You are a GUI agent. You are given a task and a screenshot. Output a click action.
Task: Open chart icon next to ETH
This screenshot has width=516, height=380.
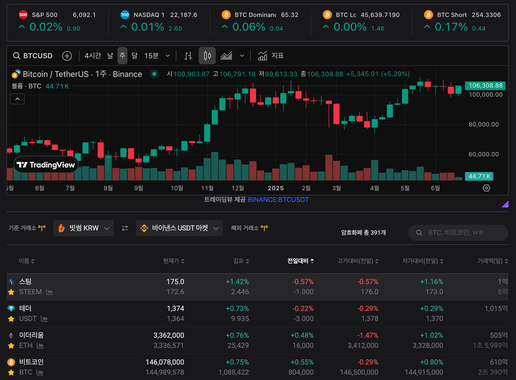pyautogui.click(x=40, y=346)
